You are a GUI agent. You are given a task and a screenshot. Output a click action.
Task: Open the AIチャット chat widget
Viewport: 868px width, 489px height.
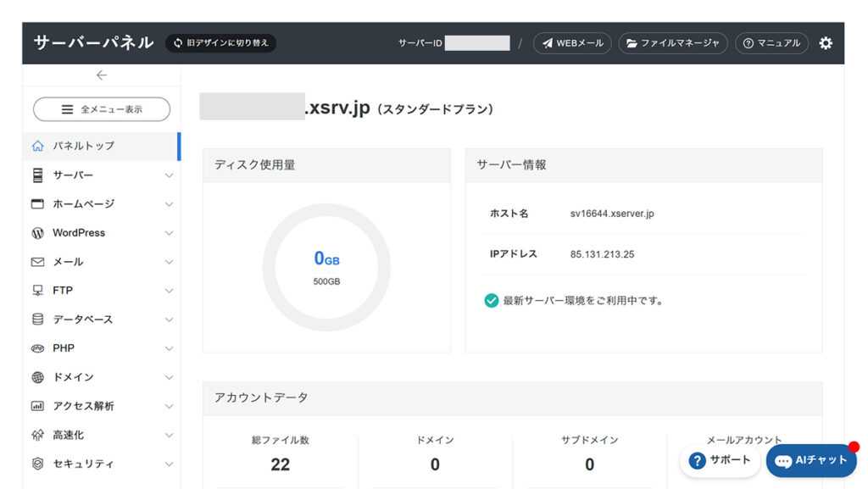(811, 460)
